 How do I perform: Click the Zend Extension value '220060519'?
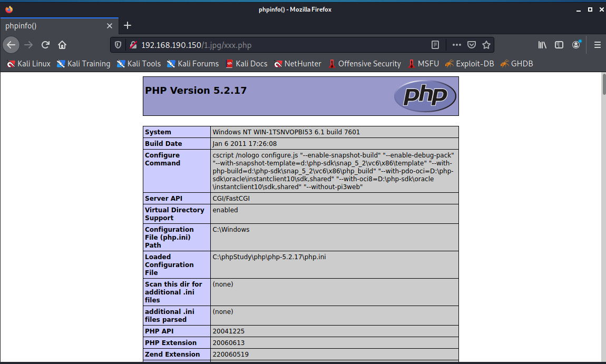click(x=230, y=355)
